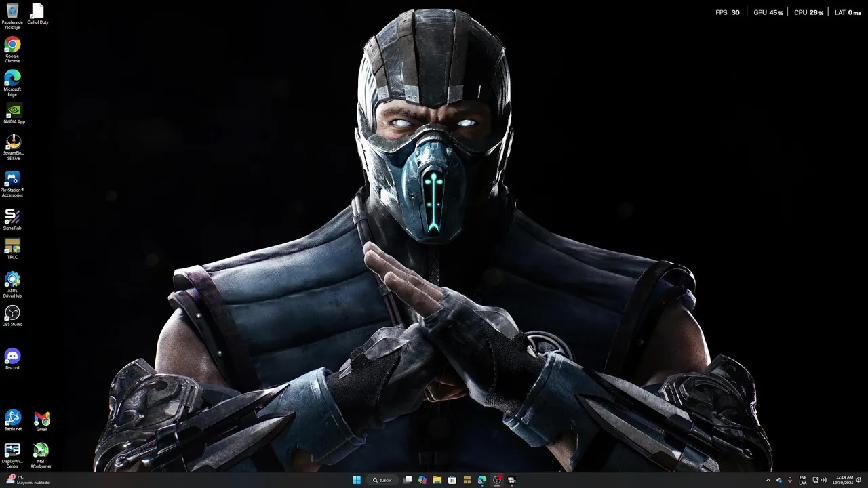The height and width of the screenshot is (488, 868).
Task: Click the LAT 0 ms overlay readout
Action: click(848, 12)
